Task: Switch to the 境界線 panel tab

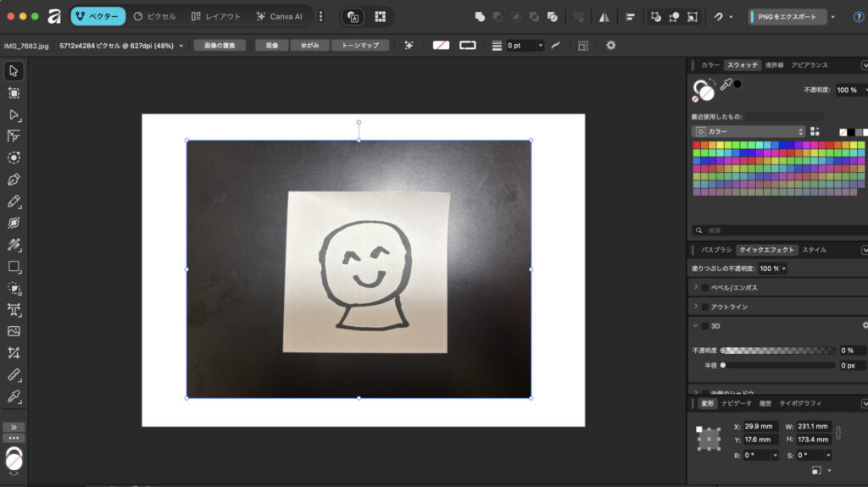Action: point(774,65)
